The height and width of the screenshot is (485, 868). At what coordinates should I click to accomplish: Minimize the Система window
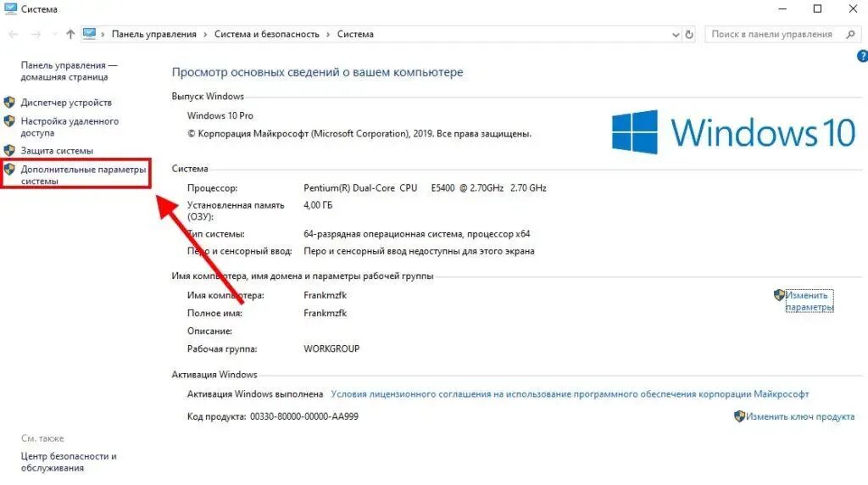point(782,8)
